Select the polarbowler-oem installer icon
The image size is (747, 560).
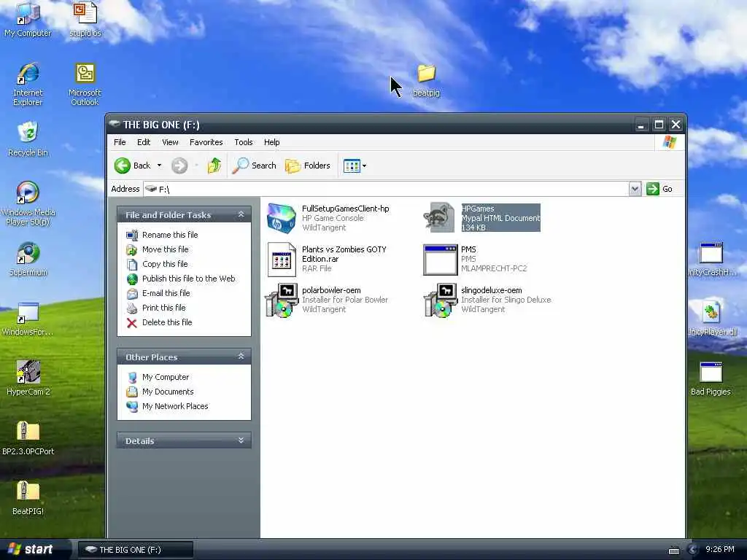pos(281,300)
